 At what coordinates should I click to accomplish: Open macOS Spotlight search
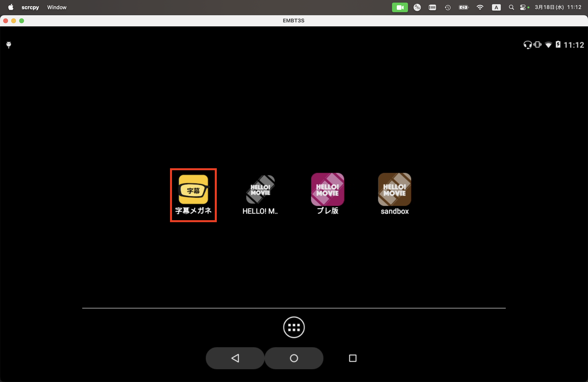pyautogui.click(x=511, y=7)
